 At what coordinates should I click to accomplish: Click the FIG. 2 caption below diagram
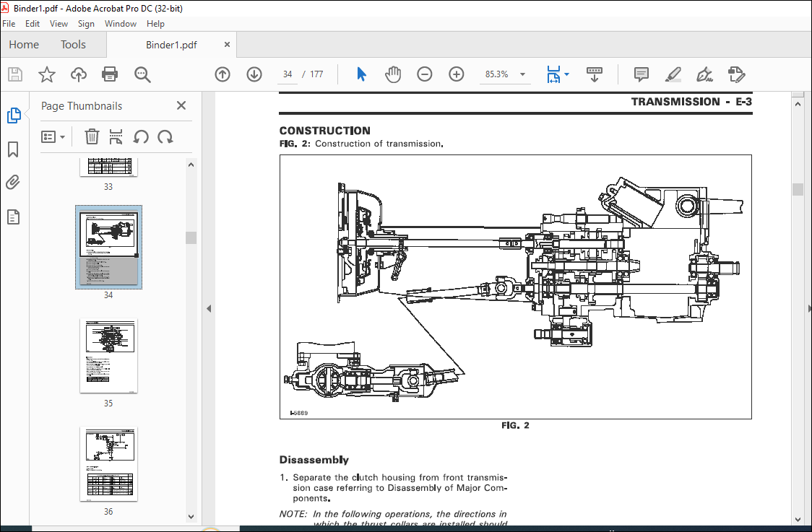(515, 425)
